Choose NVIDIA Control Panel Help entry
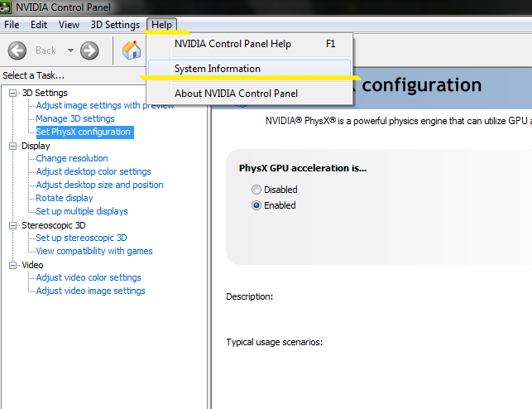 pyautogui.click(x=250, y=44)
